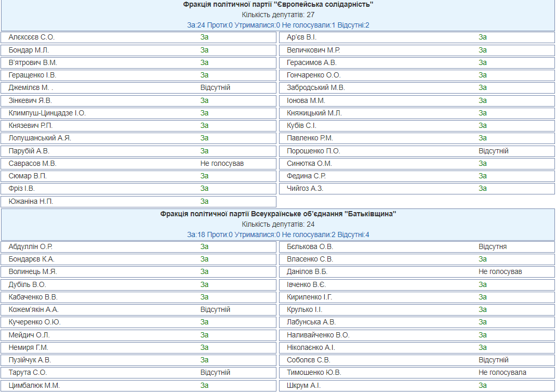The width and height of the screenshot is (556, 392).
Task: Click deputy Южаніна Н.П.
Action: coord(31,201)
